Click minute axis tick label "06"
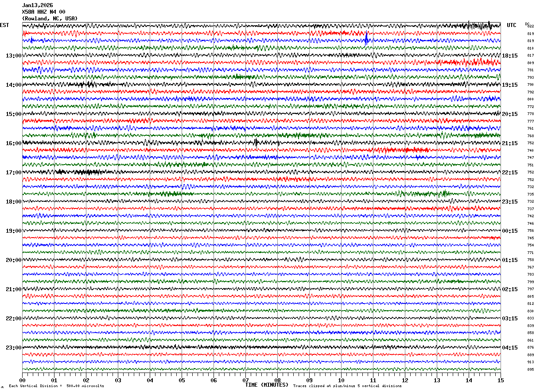Screen dimensions: 536x392 pos(214,380)
